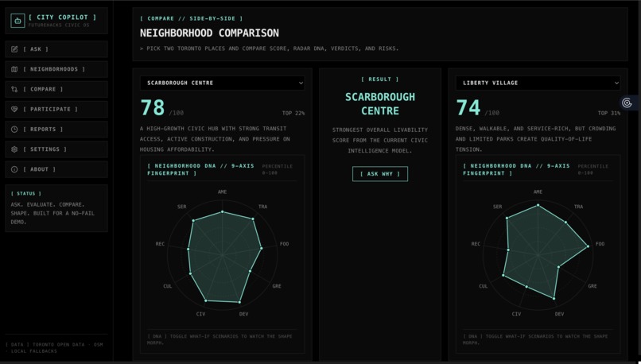Screen dimensions: 641x364
Task: Click the Ask Why button
Action: click(x=380, y=174)
